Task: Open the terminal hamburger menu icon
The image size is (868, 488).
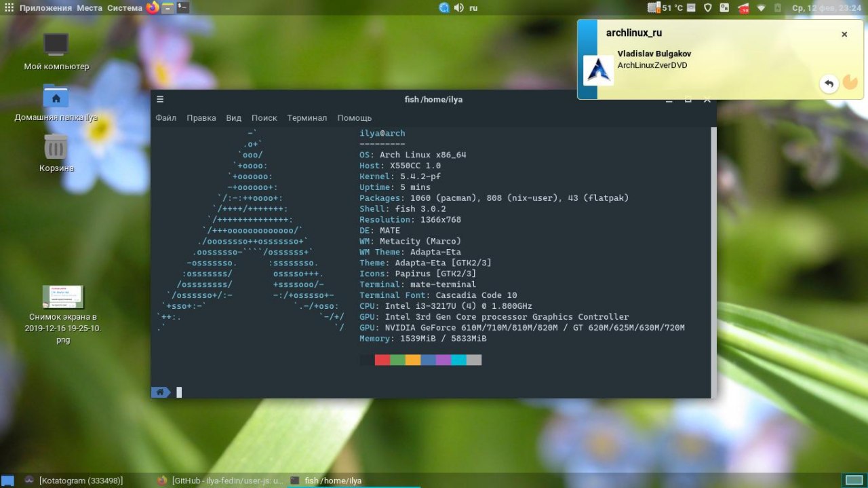Action: point(160,99)
